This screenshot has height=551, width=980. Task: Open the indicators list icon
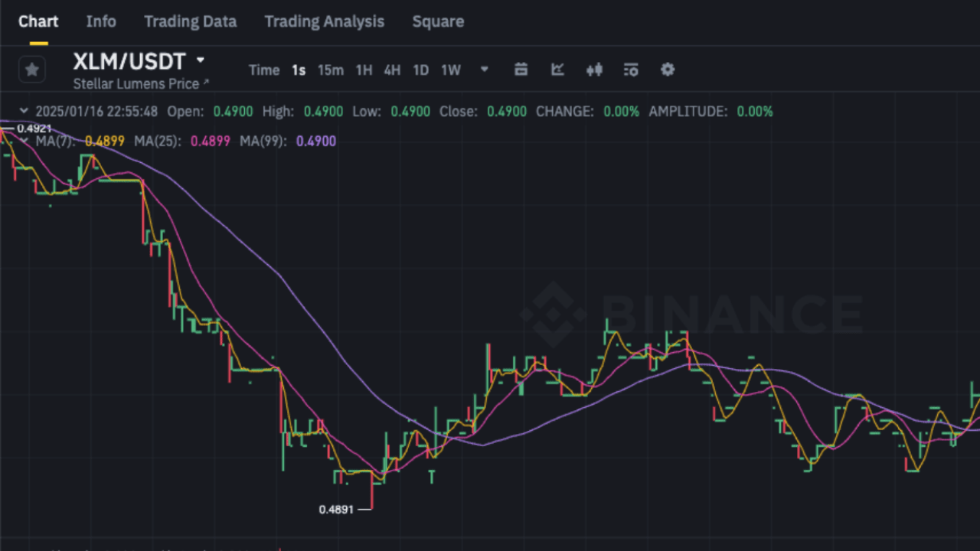click(x=631, y=70)
